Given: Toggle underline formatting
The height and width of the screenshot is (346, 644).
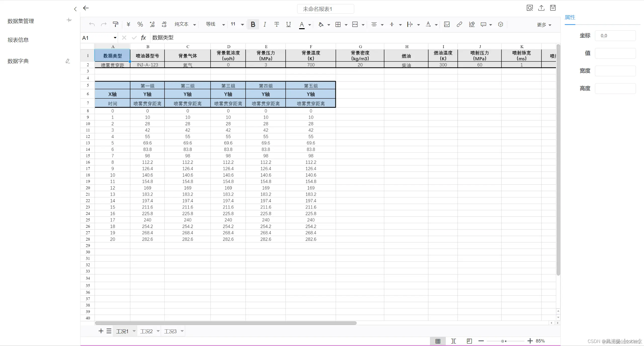Looking at the screenshot, I should (289, 24).
